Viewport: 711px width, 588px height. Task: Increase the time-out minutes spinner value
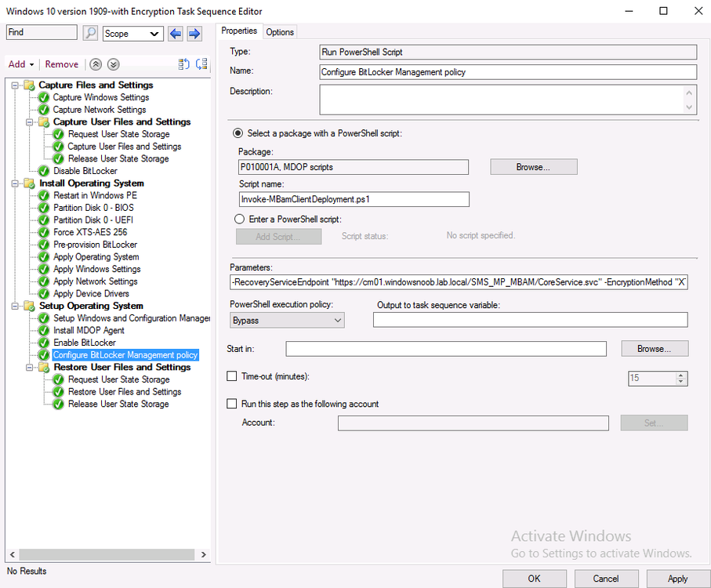680,375
